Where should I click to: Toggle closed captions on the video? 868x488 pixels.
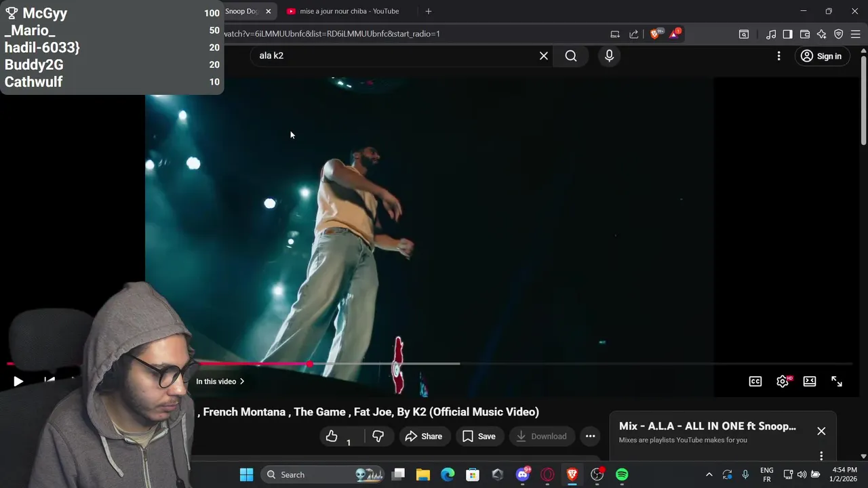click(x=755, y=382)
